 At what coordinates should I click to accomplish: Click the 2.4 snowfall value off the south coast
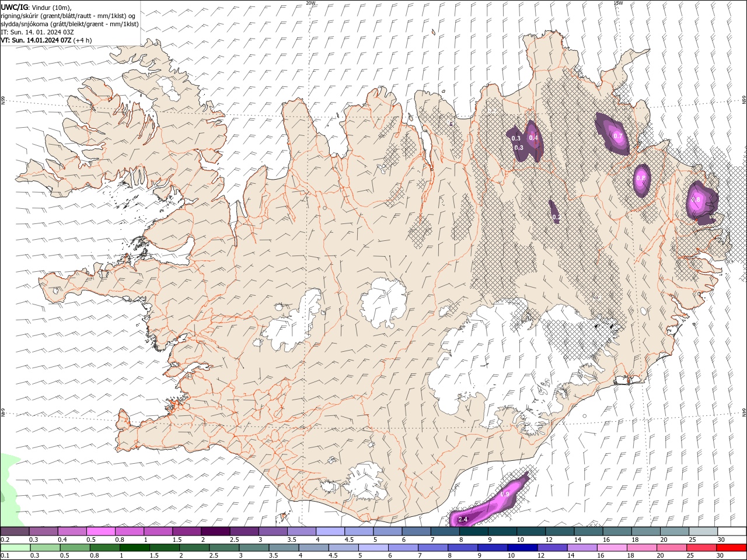tap(463, 519)
